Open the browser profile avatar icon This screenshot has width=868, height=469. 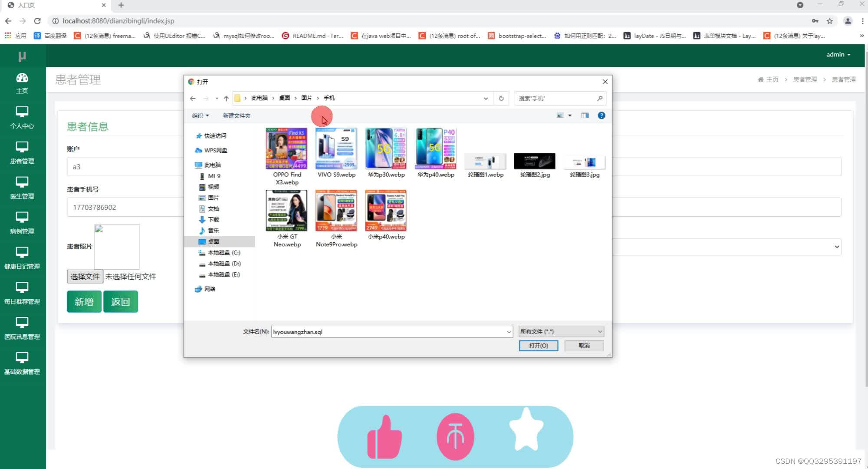[x=848, y=21]
